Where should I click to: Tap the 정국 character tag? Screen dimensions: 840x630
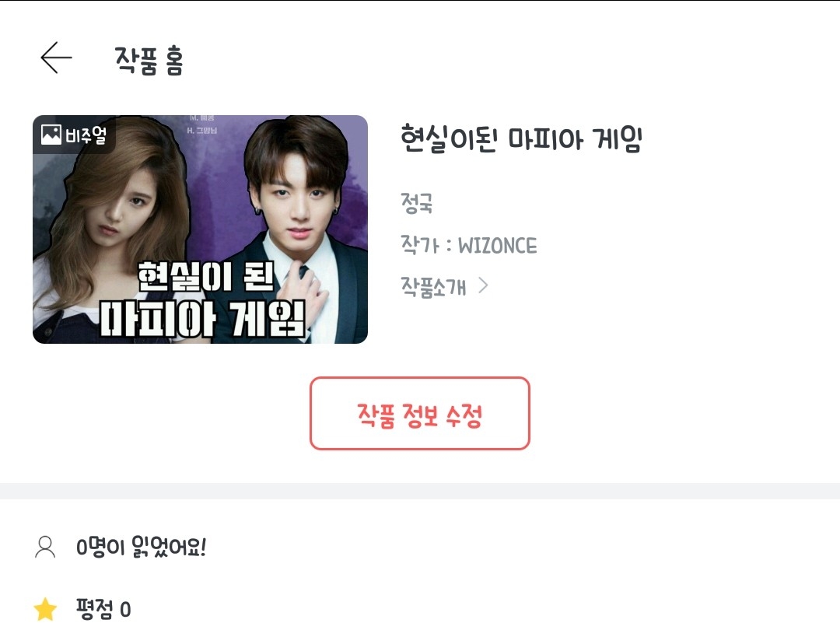(416, 203)
